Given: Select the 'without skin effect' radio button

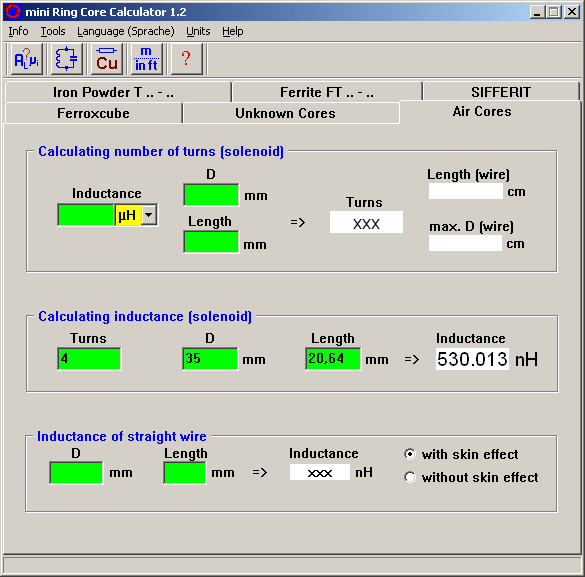Looking at the screenshot, I should [410, 477].
